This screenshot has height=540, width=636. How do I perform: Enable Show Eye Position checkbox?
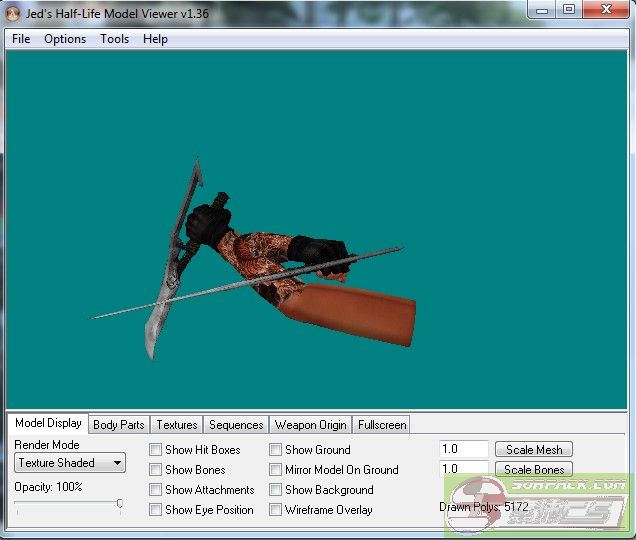(x=155, y=509)
